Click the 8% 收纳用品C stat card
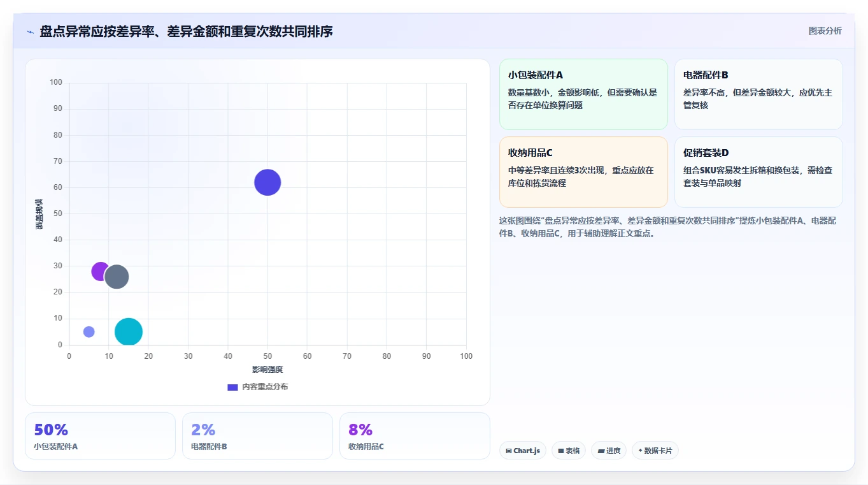Viewport: 868px width, 485px height. click(415, 436)
